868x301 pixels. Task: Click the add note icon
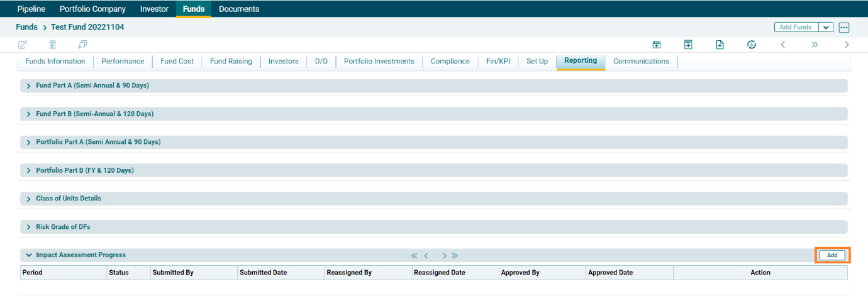[x=688, y=45]
